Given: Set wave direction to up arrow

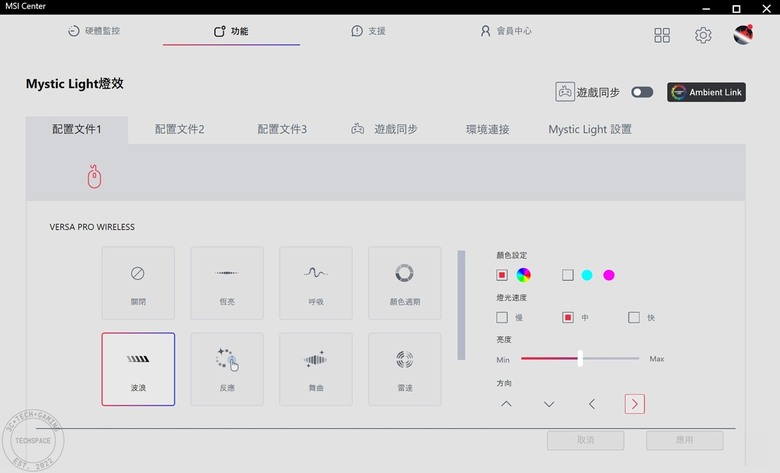Looking at the screenshot, I should pos(506,404).
